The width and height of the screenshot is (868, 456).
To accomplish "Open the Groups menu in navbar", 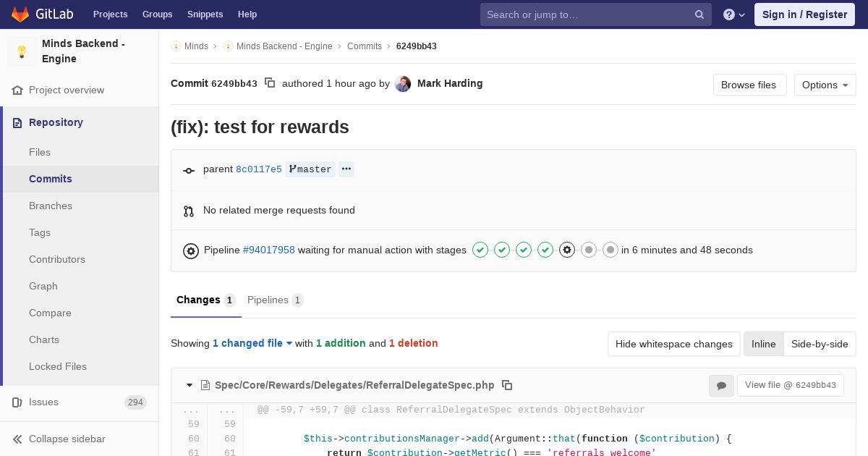I will point(157,14).
